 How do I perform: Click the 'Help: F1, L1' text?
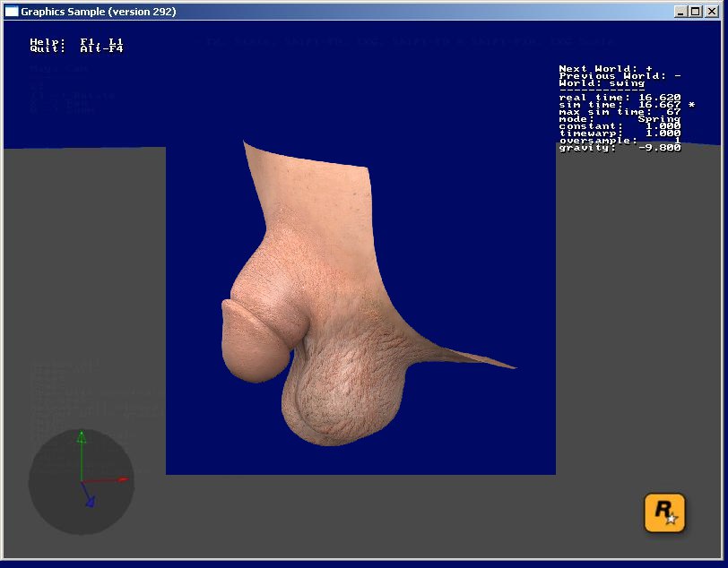[x=76, y=41]
